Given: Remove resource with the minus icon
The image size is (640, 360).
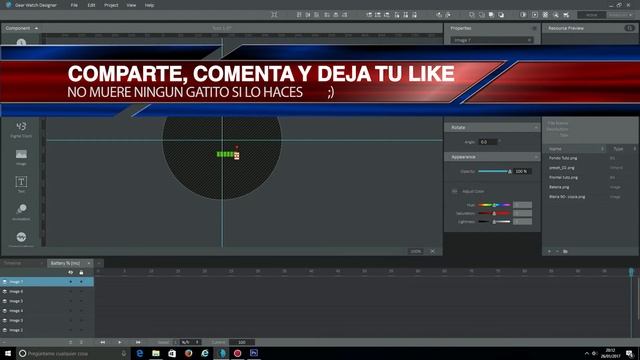Looking at the screenshot, I should [557, 251].
